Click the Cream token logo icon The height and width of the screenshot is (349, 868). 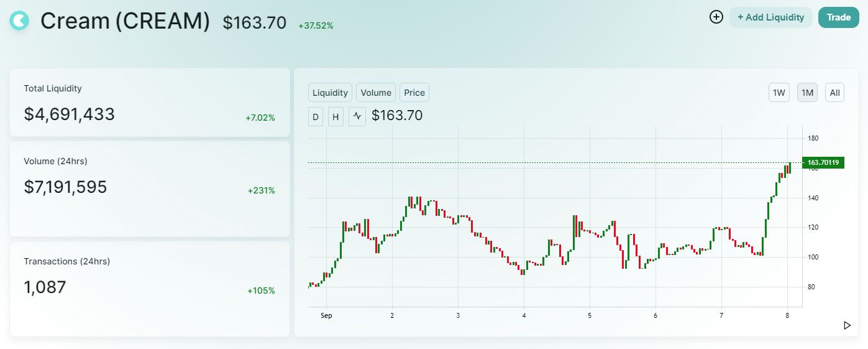(19, 21)
